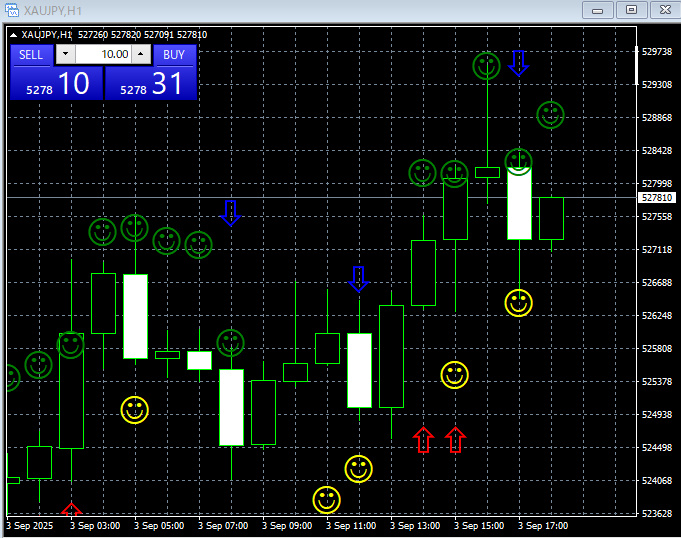Select green smiley above the 14:00 candle wick

(423, 173)
